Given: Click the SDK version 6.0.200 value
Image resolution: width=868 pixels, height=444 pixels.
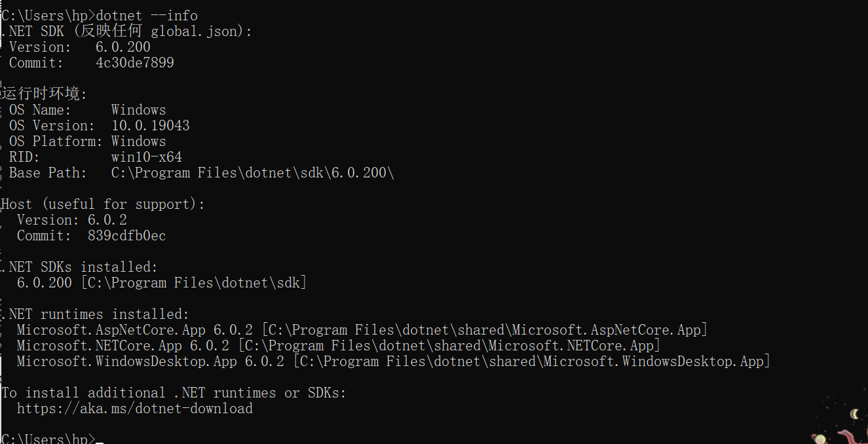Looking at the screenshot, I should [x=123, y=47].
